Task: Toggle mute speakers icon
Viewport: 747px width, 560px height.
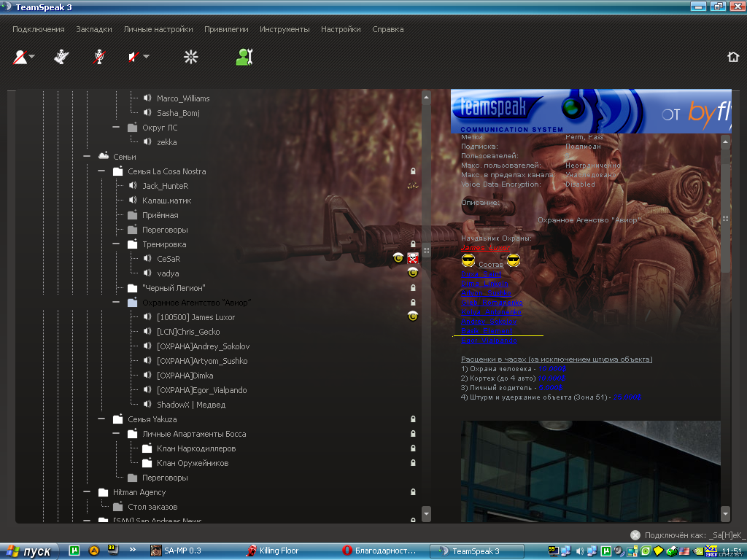Action: (134, 57)
